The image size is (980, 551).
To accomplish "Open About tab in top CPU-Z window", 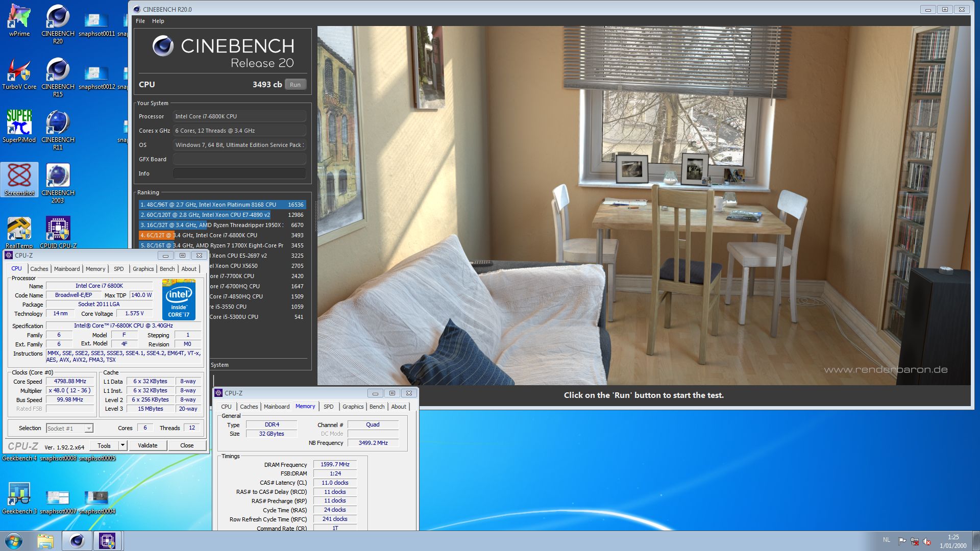I will pyautogui.click(x=189, y=269).
